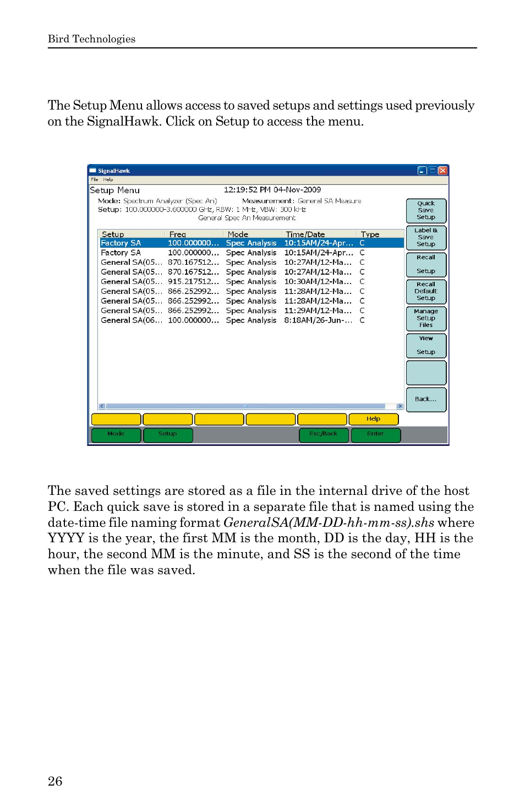The height and width of the screenshot is (812, 525).
Task: Select highlighted Factory SA row
Action: [251, 243]
